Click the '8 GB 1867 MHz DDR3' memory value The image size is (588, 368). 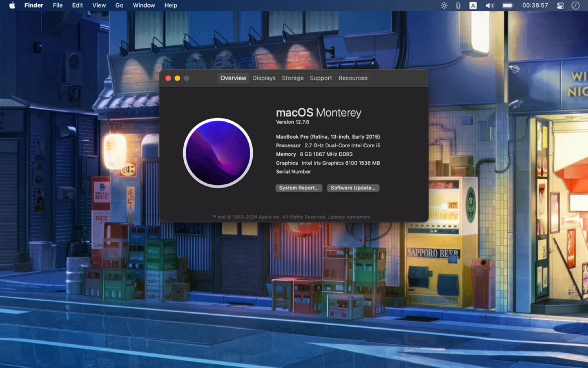click(x=326, y=154)
